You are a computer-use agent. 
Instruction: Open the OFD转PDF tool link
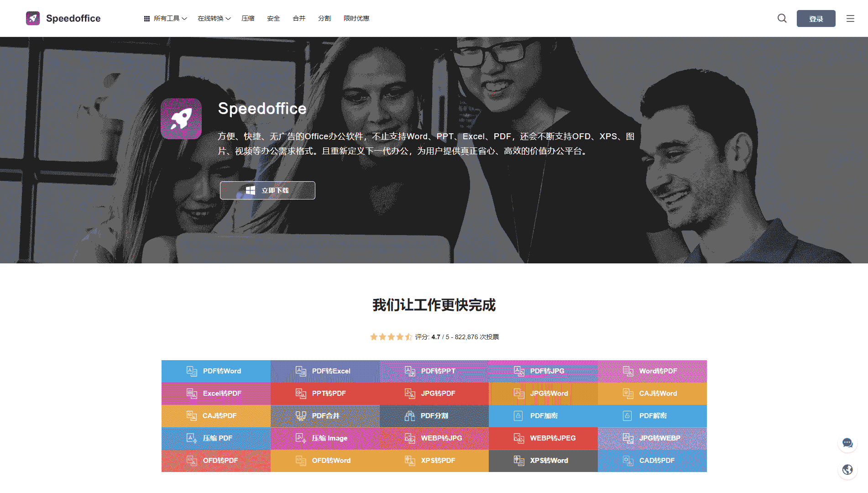[x=216, y=461]
